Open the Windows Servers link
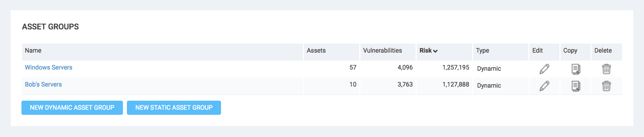The height and width of the screenshot is (137, 644). tap(49, 68)
